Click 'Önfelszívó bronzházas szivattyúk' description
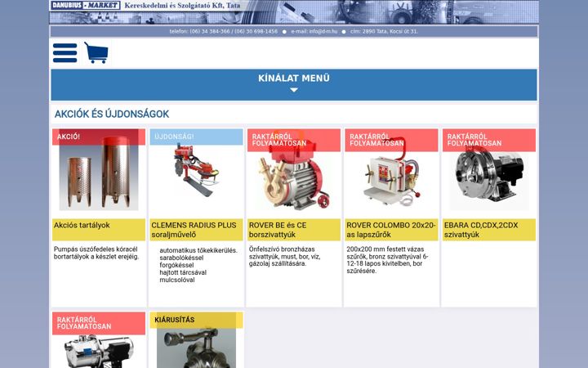588x368 pixels. [284, 257]
